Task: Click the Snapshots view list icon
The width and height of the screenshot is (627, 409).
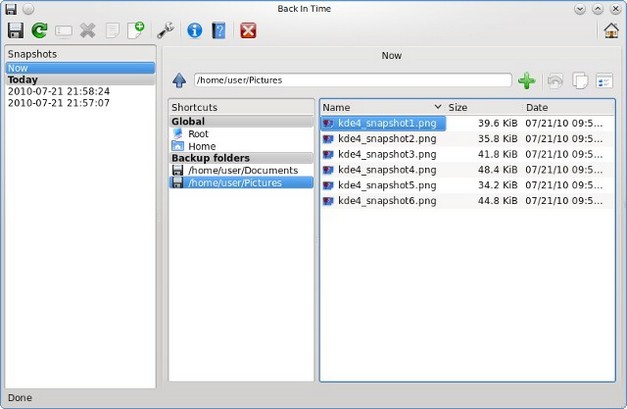Action: point(604,80)
